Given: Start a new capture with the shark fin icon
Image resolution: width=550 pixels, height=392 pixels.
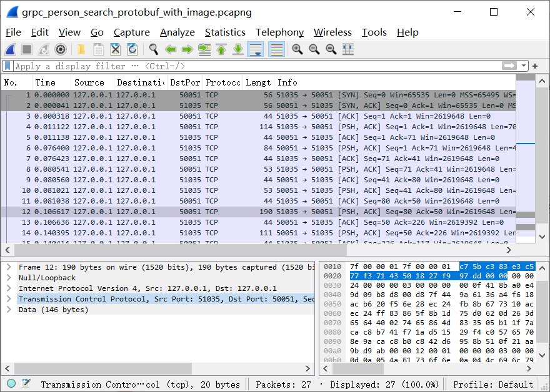Looking at the screenshot, I should coord(9,49).
